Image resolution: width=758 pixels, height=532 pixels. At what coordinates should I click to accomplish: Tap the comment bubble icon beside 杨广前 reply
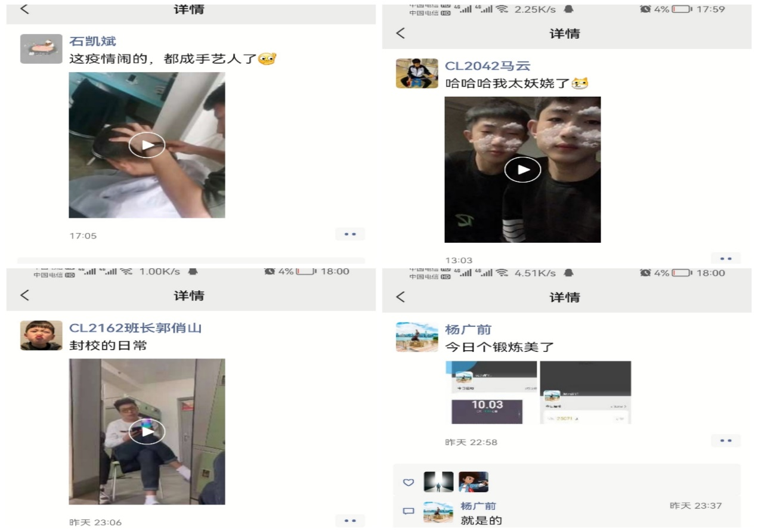(x=409, y=511)
